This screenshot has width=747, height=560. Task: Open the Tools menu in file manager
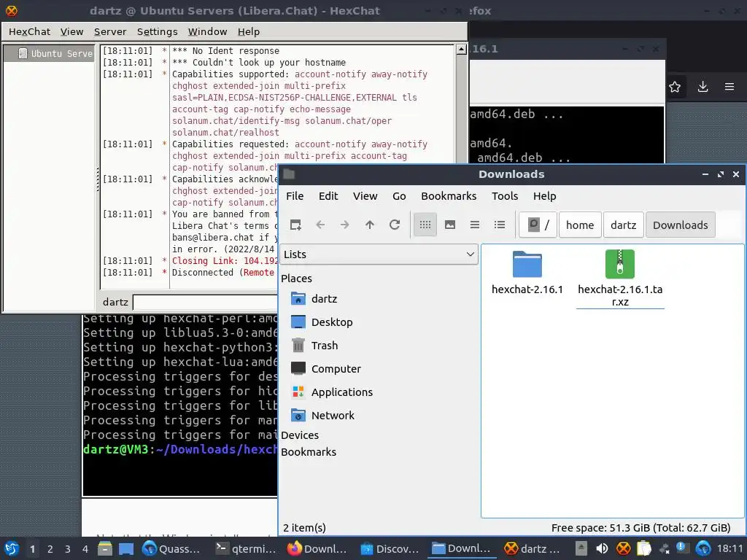point(505,196)
